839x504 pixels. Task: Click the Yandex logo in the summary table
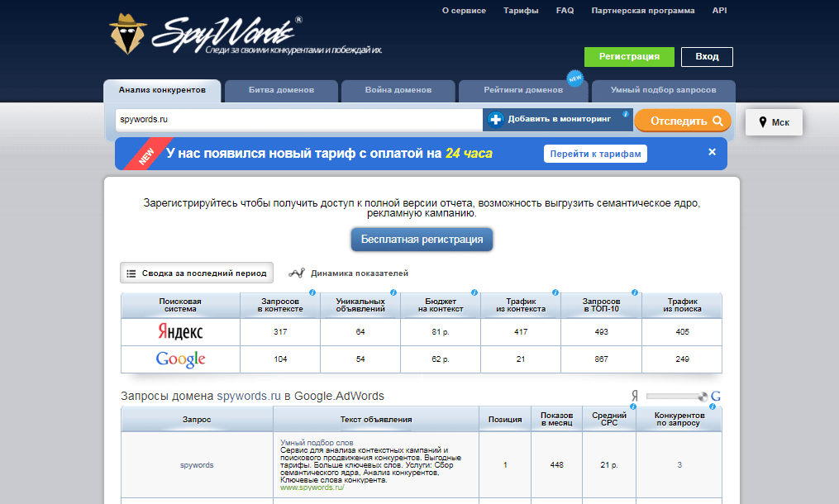coord(180,332)
